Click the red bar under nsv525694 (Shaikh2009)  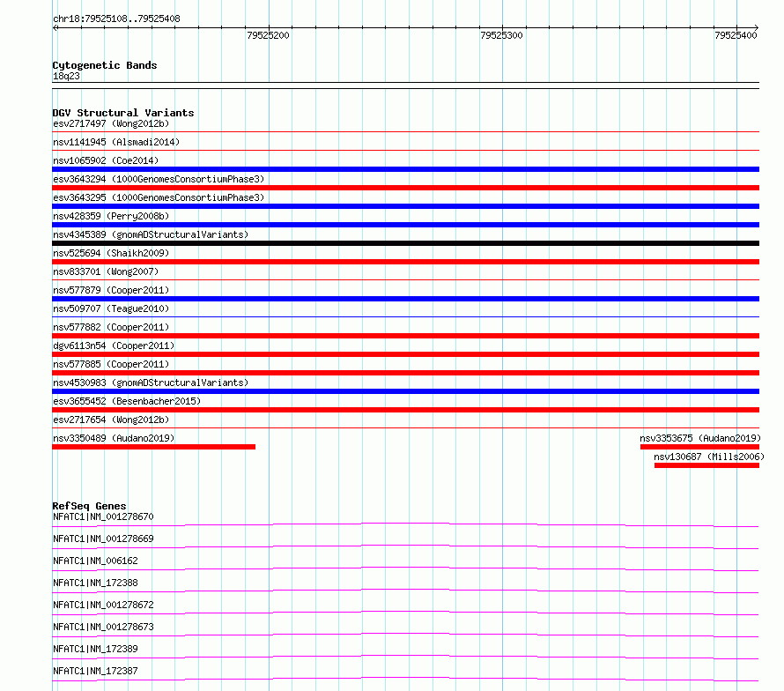tap(405, 262)
